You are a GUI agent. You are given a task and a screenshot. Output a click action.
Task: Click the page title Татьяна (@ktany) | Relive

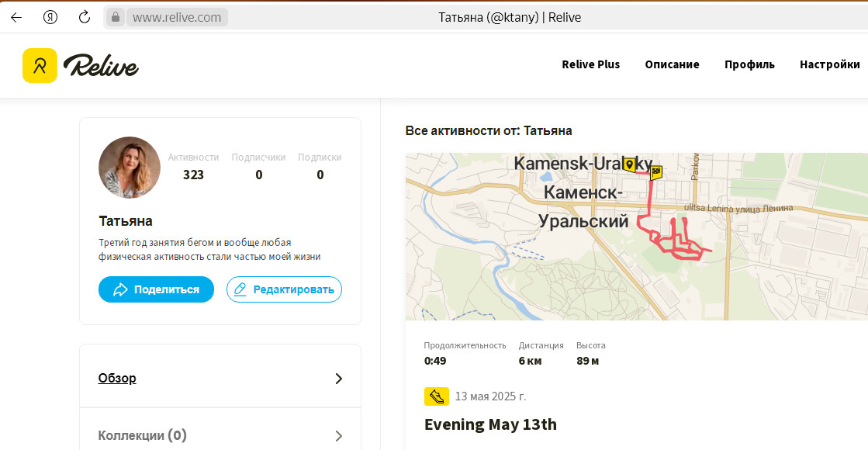(510, 17)
